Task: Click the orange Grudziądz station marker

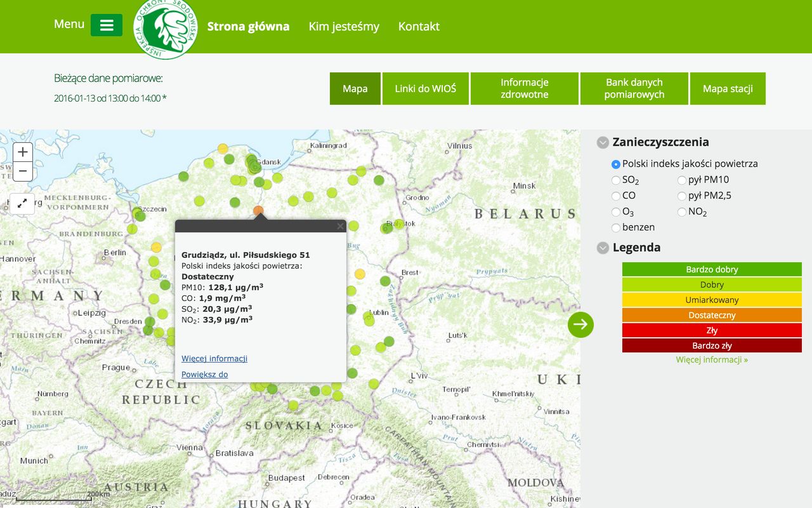Action: (x=258, y=210)
